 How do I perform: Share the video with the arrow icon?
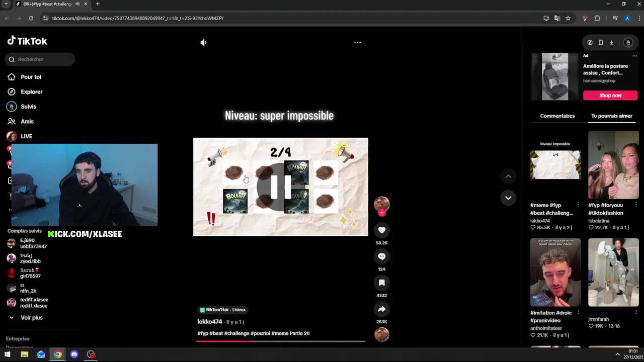[x=382, y=309]
